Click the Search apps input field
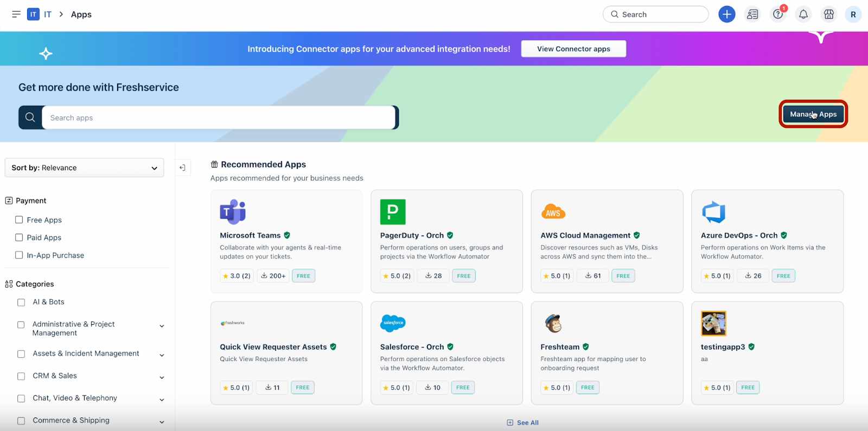Image resolution: width=868 pixels, height=431 pixels. (218, 118)
